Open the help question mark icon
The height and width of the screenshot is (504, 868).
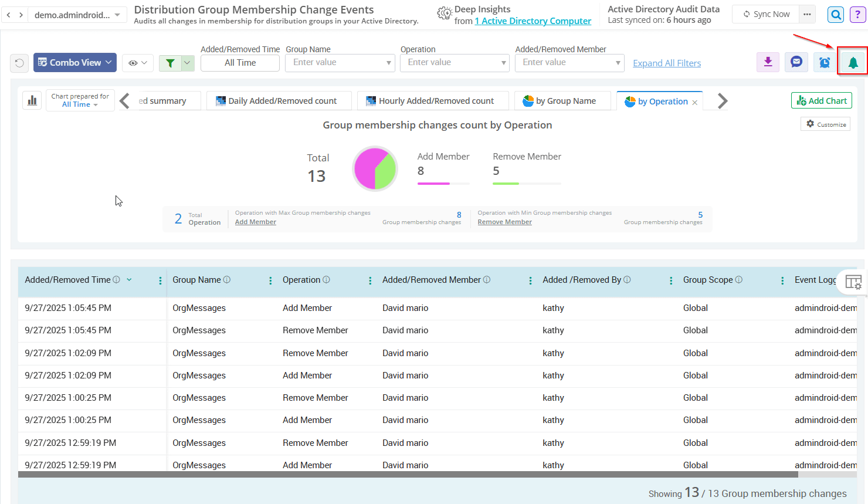[x=857, y=15]
